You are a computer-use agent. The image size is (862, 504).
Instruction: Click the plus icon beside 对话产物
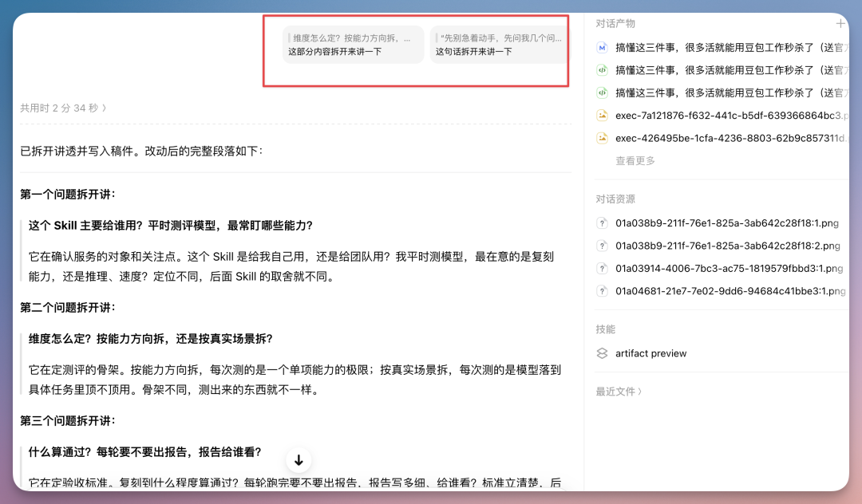[840, 24]
